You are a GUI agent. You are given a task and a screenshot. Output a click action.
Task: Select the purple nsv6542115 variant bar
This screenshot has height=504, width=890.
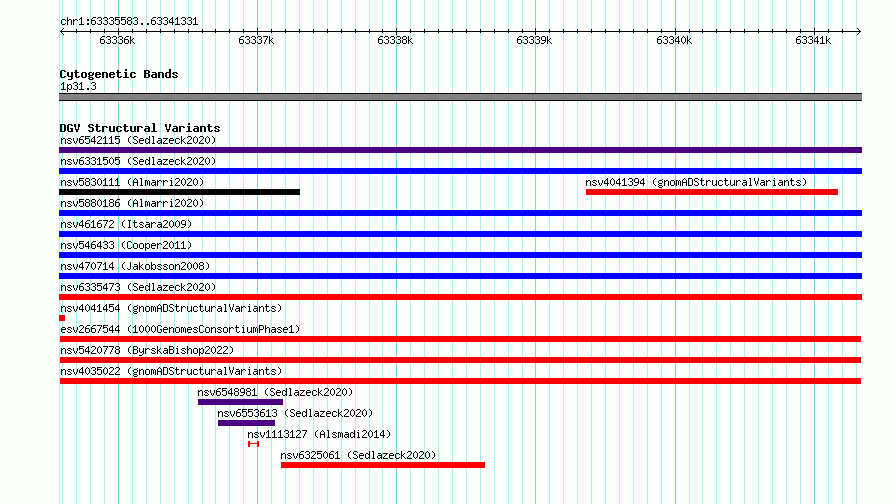(x=460, y=150)
